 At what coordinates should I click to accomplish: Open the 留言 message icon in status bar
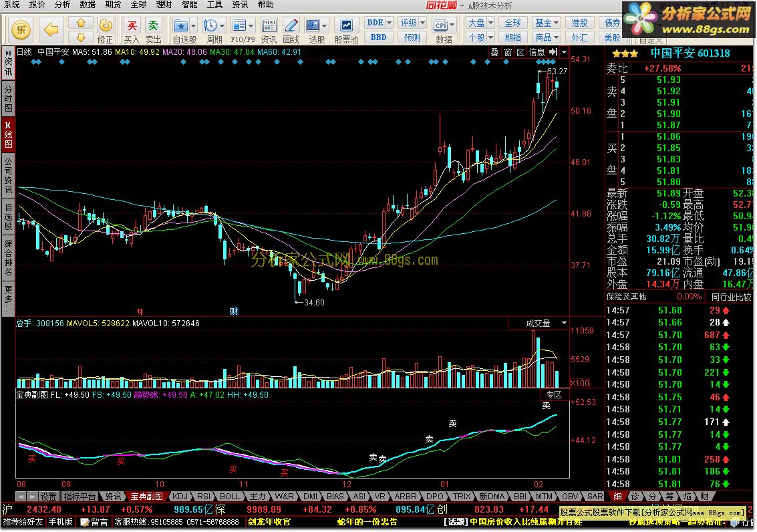coord(95,522)
